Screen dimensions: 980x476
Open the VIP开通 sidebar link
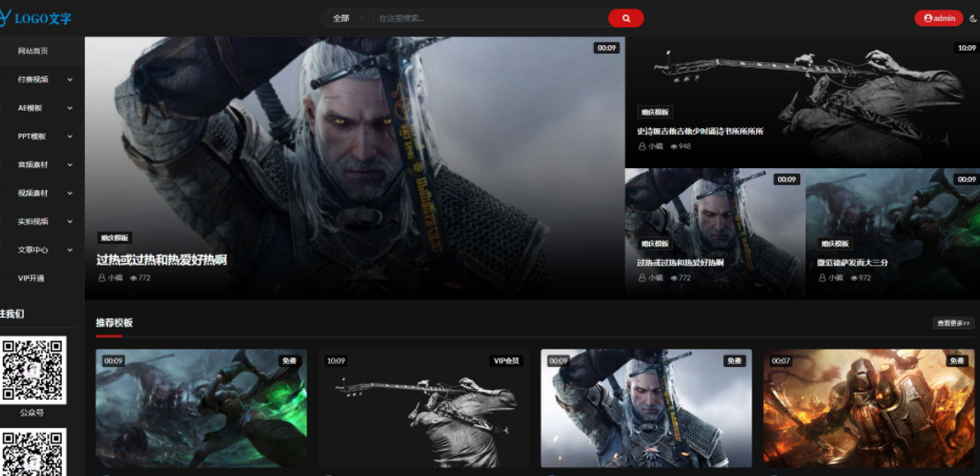[31, 278]
